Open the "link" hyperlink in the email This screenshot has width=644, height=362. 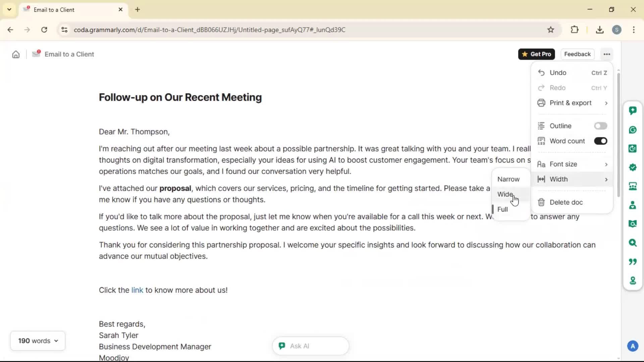click(x=137, y=290)
